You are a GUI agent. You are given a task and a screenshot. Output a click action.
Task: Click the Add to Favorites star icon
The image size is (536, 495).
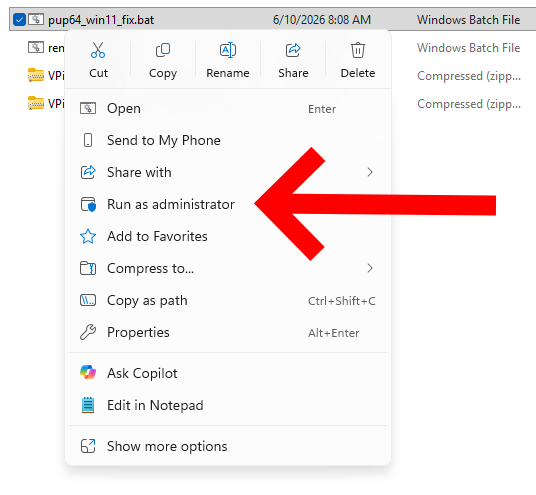88,236
